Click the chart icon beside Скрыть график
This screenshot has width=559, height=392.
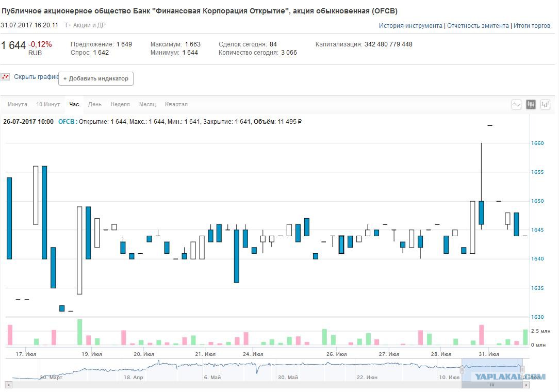[5, 77]
